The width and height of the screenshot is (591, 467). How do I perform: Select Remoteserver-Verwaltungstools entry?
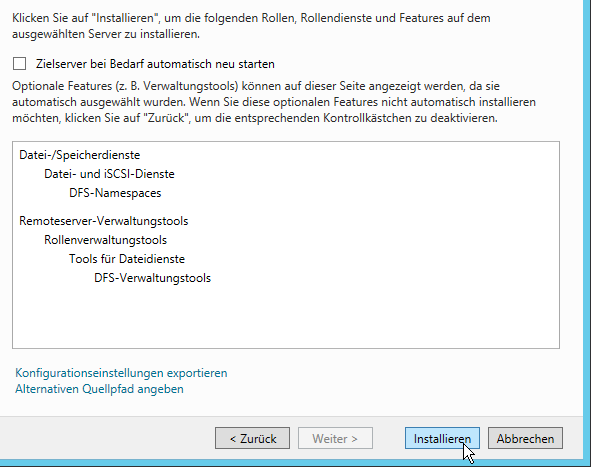click(x=104, y=221)
